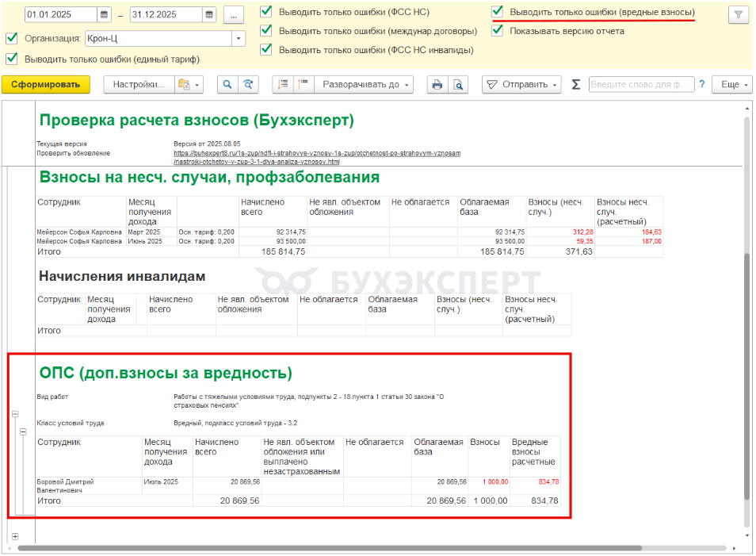Screen dimensions: 756x556
Task: Select the red calculated value 834,78
Action: [x=548, y=481]
